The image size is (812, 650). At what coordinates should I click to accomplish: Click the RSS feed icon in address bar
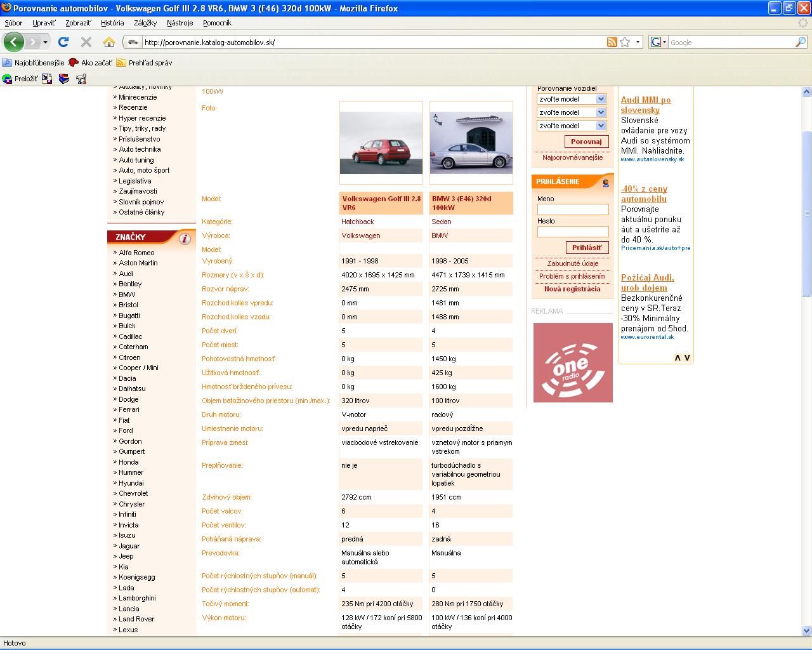coord(612,42)
